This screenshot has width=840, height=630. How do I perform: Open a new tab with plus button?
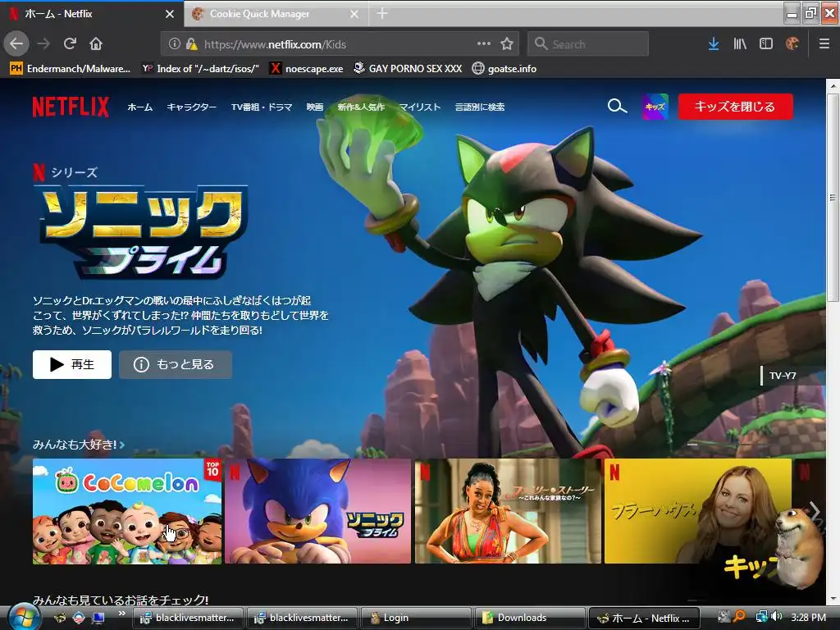coord(382,13)
